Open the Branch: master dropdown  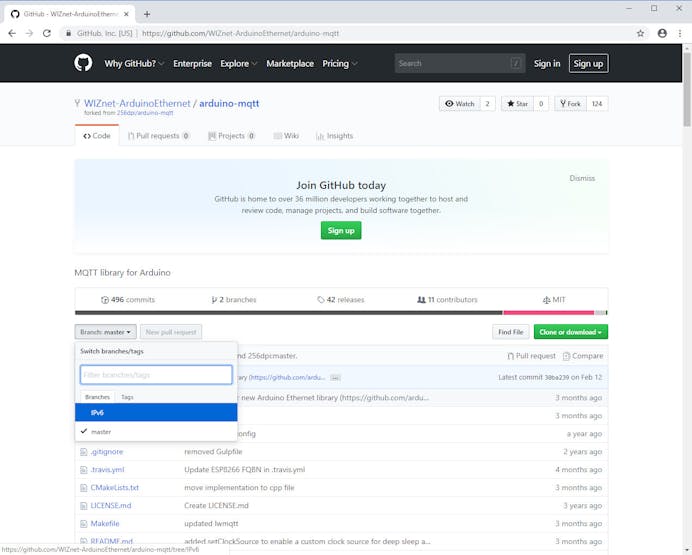pyautogui.click(x=105, y=332)
